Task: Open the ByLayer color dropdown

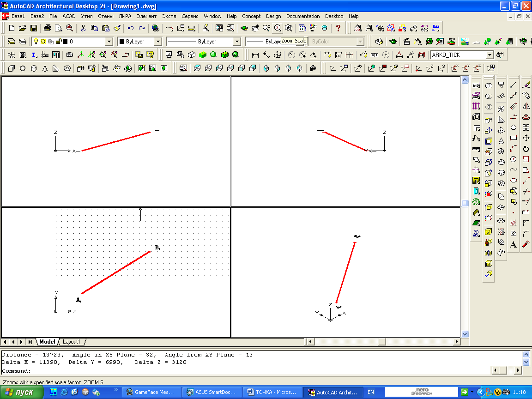Action: [158, 42]
